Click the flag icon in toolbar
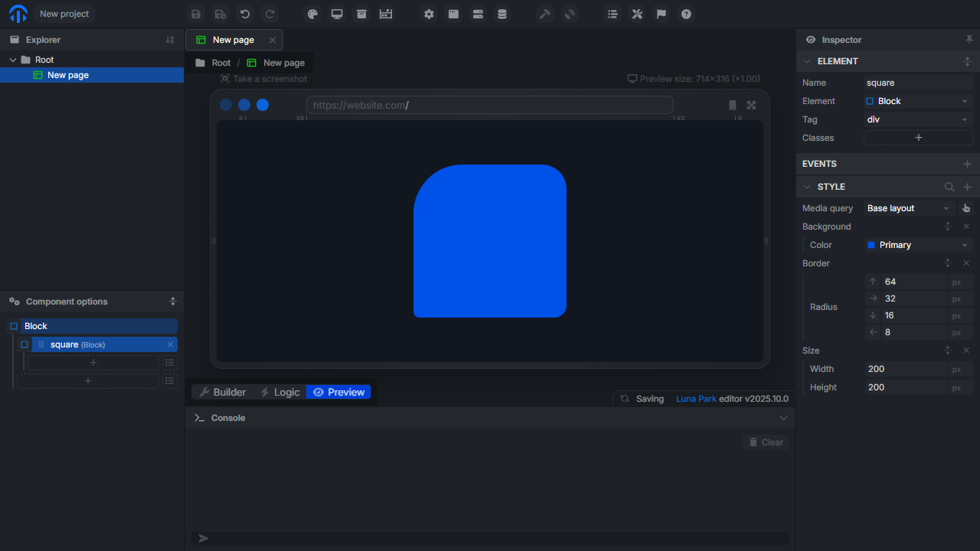 [x=661, y=14]
